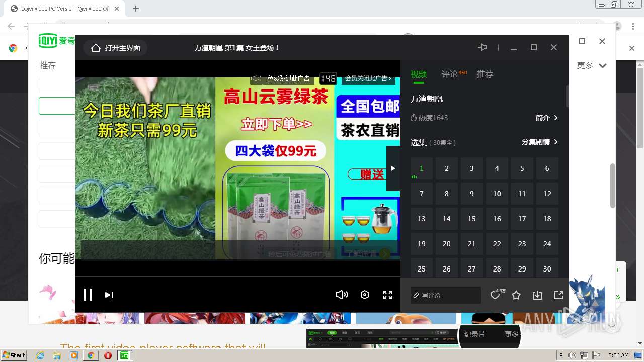Select episode 1
The height and width of the screenshot is (362, 644).
[422, 168]
